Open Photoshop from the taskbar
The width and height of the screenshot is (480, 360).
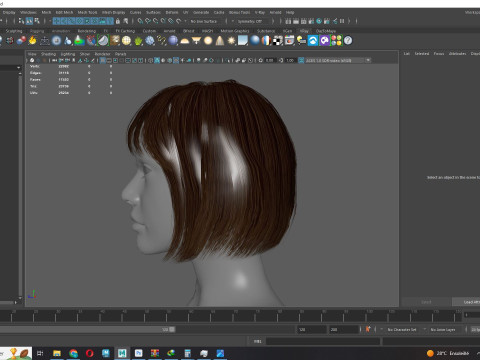(138, 353)
